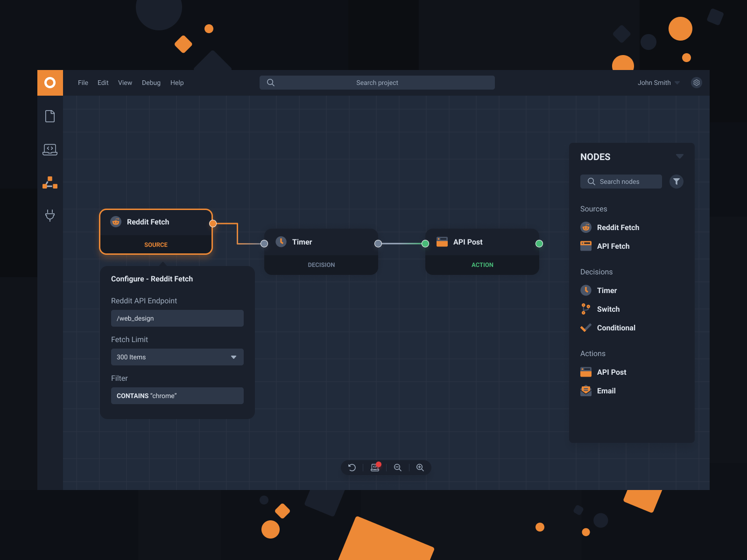The image size is (747, 560).
Task: Click the Conditional checkmark icon
Action: point(586,328)
